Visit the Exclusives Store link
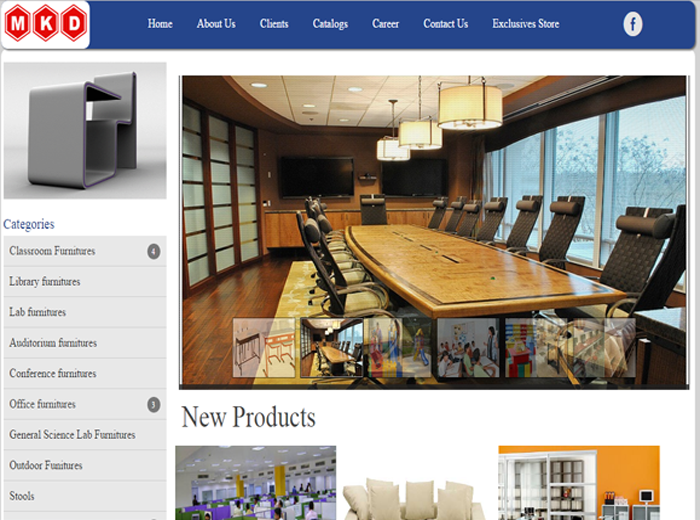The image size is (700, 520). click(x=526, y=24)
